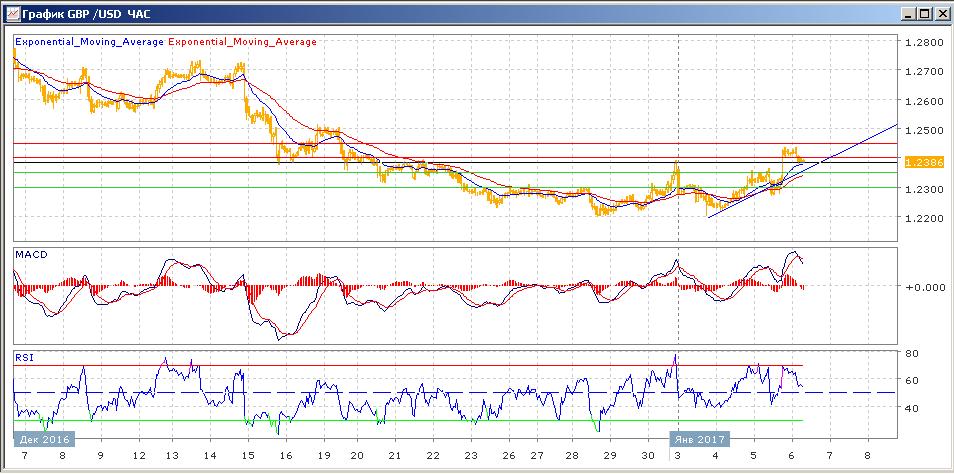Select the MACD panel label

coord(32,255)
